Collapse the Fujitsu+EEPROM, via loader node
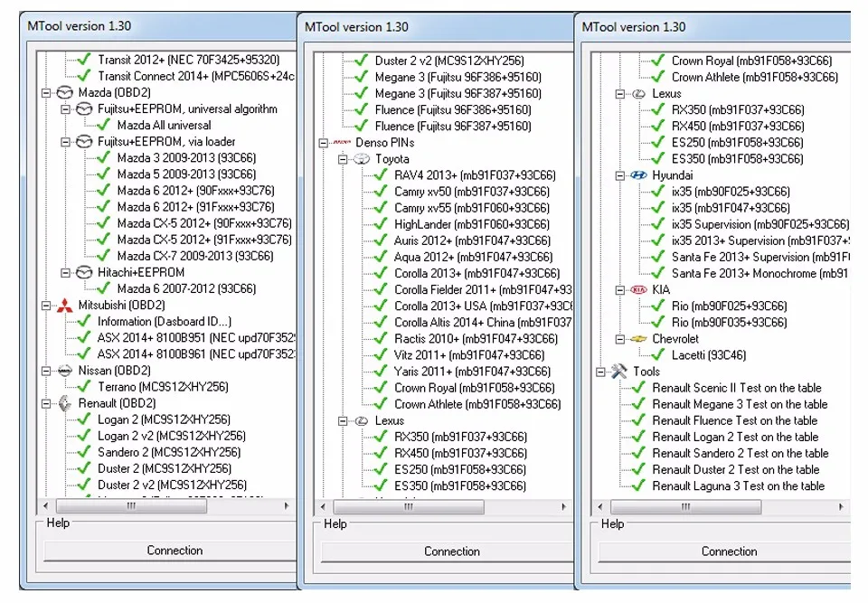Screen dimensions: 868x603 pos(66,142)
